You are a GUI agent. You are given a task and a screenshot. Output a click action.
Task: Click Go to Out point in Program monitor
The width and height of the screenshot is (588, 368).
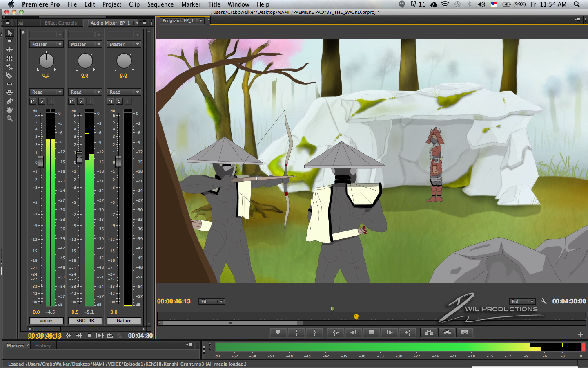point(408,332)
